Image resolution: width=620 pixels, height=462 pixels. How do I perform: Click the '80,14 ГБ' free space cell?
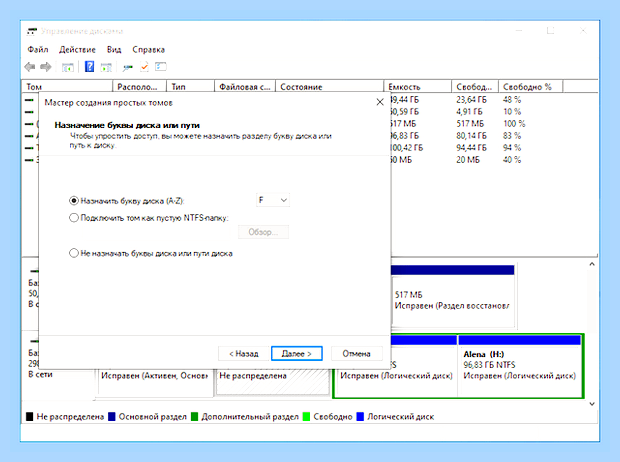point(471,136)
